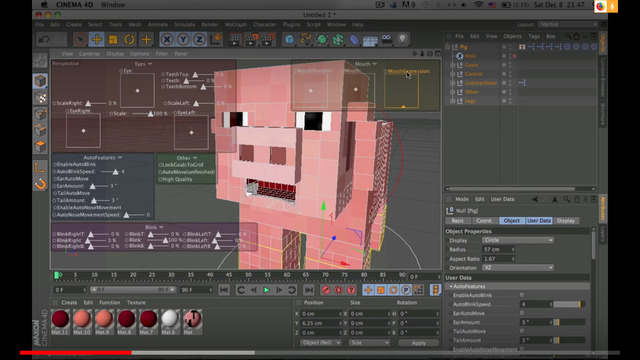Image resolution: width=640 pixels, height=360 pixels.
Task: Open Texture menu in material manager
Action: [x=136, y=302]
